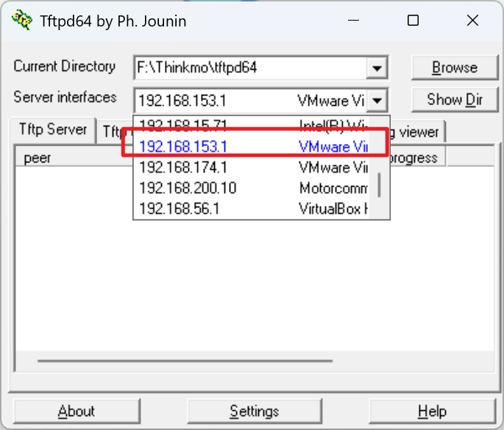Maximize the Tftpd64 window
The height and width of the screenshot is (430, 504).
coord(413,21)
